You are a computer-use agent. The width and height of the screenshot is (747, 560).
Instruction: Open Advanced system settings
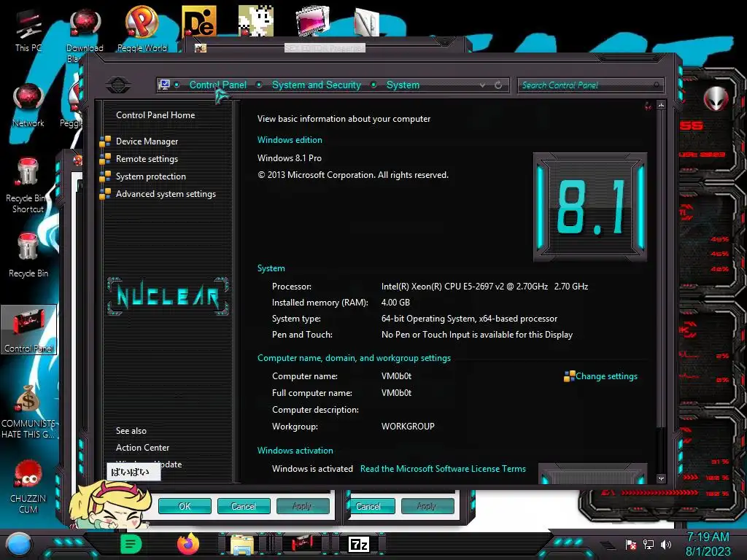tap(166, 194)
